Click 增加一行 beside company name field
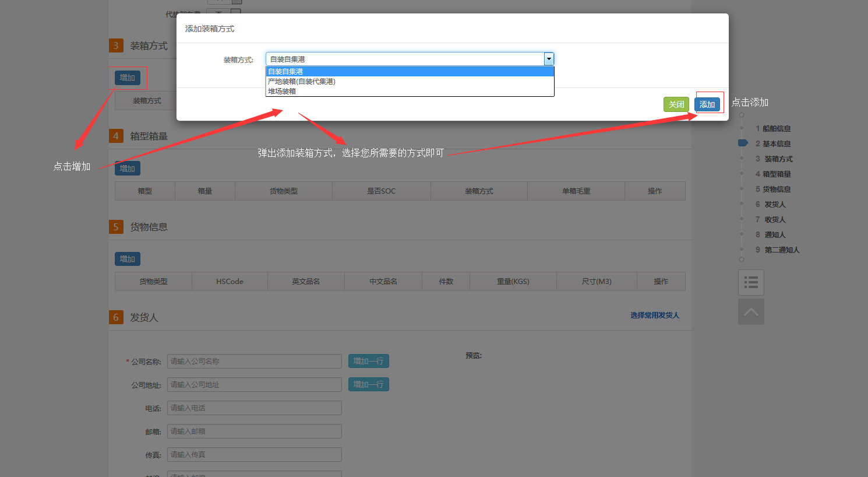This screenshot has height=477, width=868. tap(368, 361)
